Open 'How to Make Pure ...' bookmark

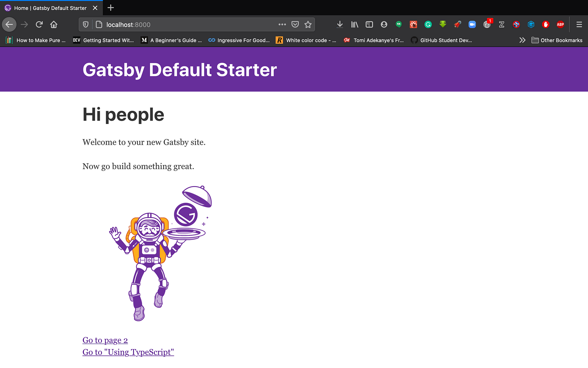tap(36, 40)
